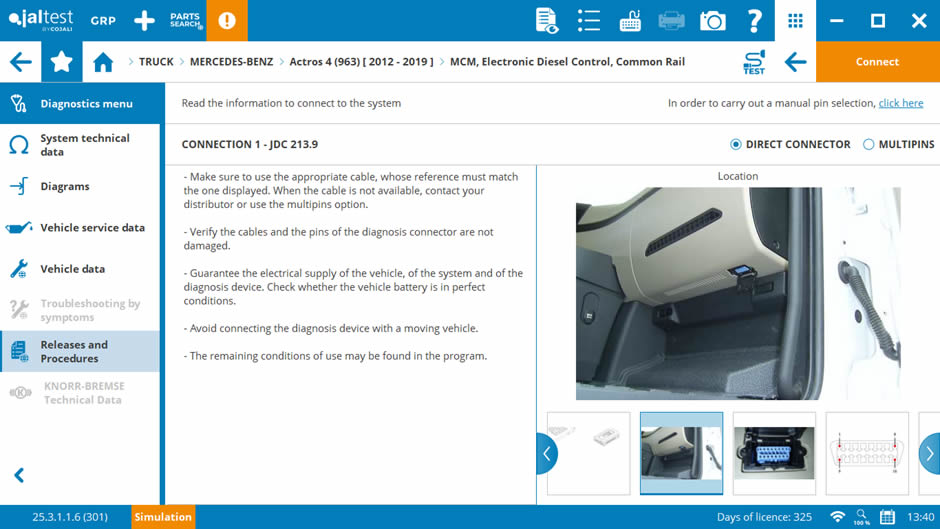Viewport: 940px width, 529px height.
Task: Open System technical data
Action: (x=80, y=145)
